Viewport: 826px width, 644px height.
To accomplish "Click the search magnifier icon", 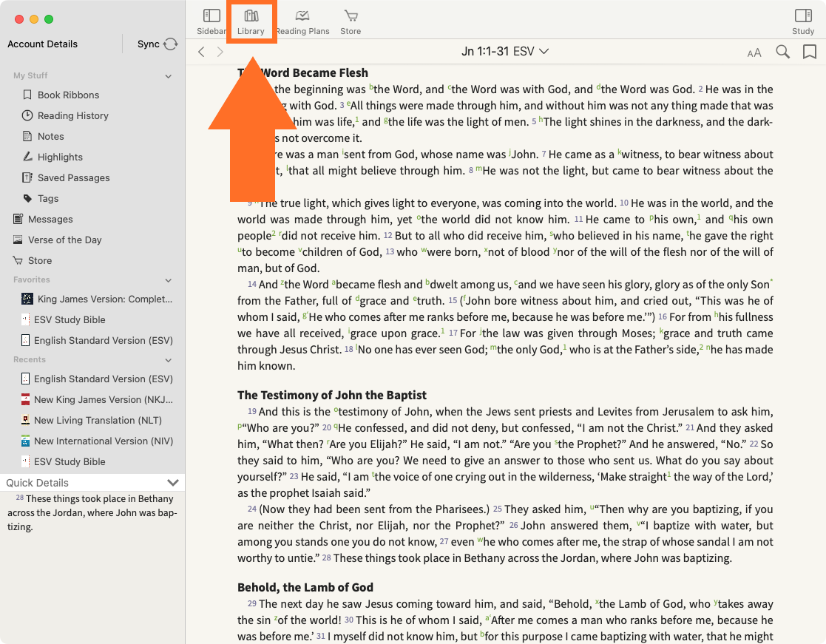I will (783, 52).
